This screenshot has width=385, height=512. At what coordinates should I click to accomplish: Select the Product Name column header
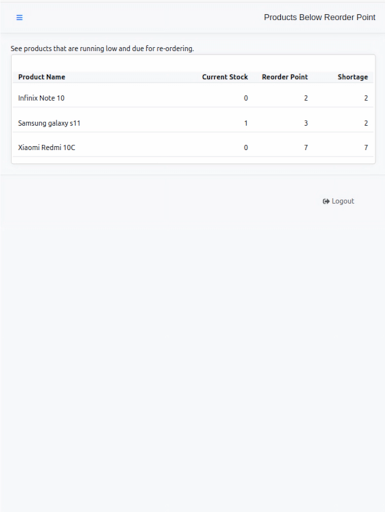(42, 77)
